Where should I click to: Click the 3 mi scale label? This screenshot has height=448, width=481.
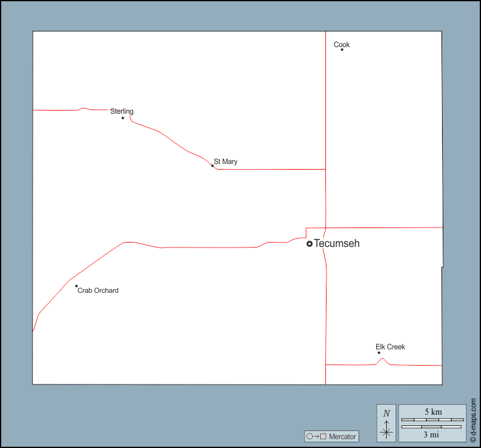point(431,434)
